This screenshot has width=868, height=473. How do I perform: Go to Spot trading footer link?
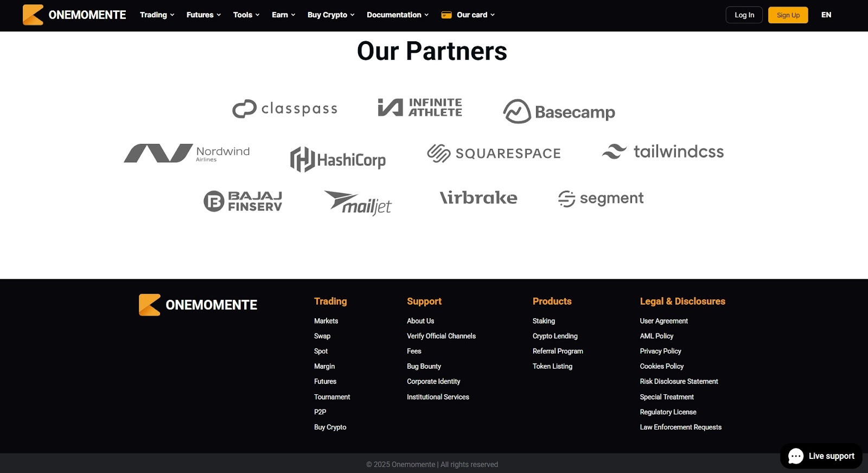[321, 351]
